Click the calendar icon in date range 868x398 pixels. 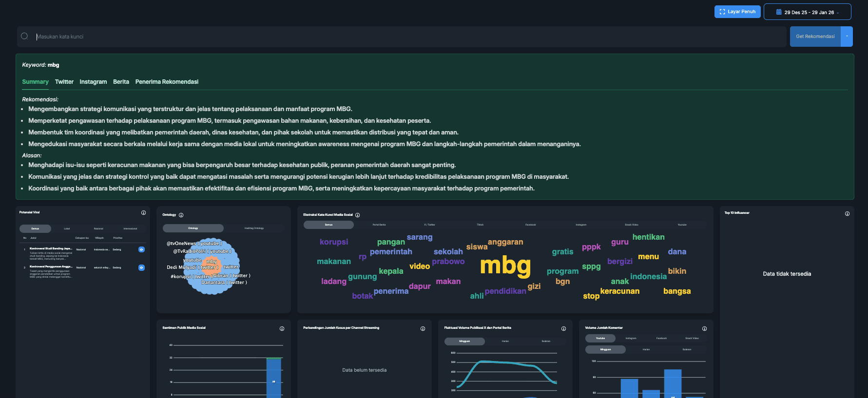point(779,12)
